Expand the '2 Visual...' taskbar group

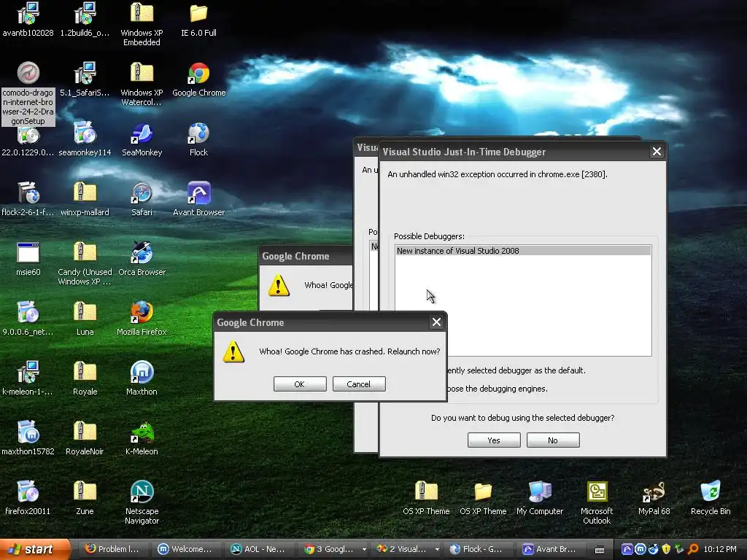pyautogui.click(x=437, y=550)
